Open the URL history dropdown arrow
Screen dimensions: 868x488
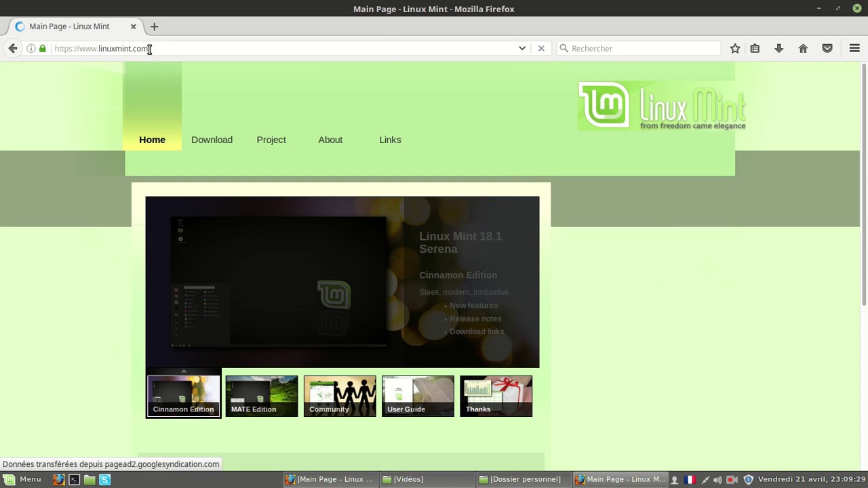522,48
